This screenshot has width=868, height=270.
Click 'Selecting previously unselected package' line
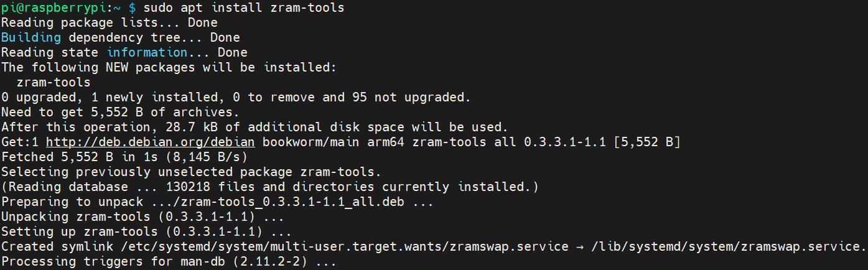click(x=190, y=172)
